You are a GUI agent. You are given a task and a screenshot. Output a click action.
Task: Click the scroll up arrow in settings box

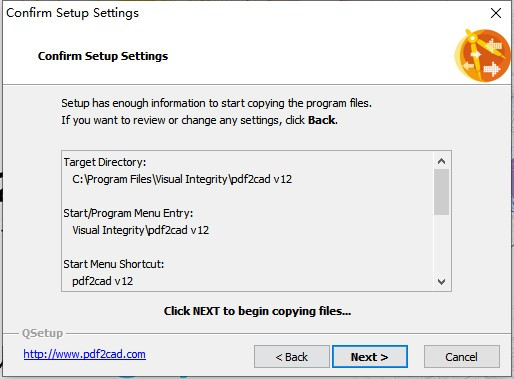click(x=441, y=161)
